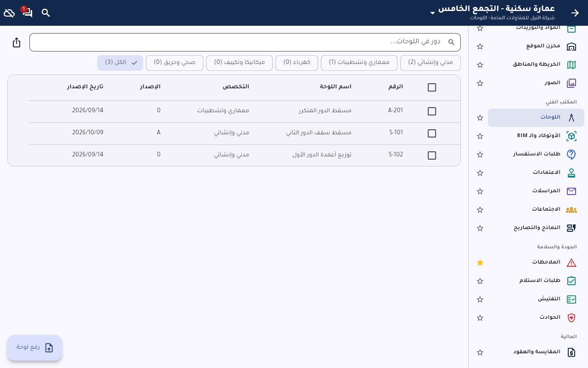This screenshot has height=368, width=588.
Task: Open التفتيش inspection icon
Action: (x=571, y=299)
